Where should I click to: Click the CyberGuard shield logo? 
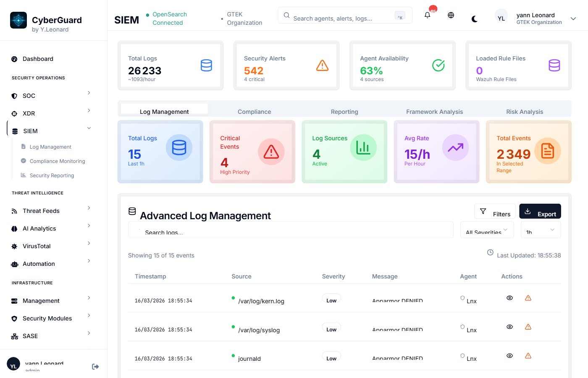pyautogui.click(x=18, y=20)
